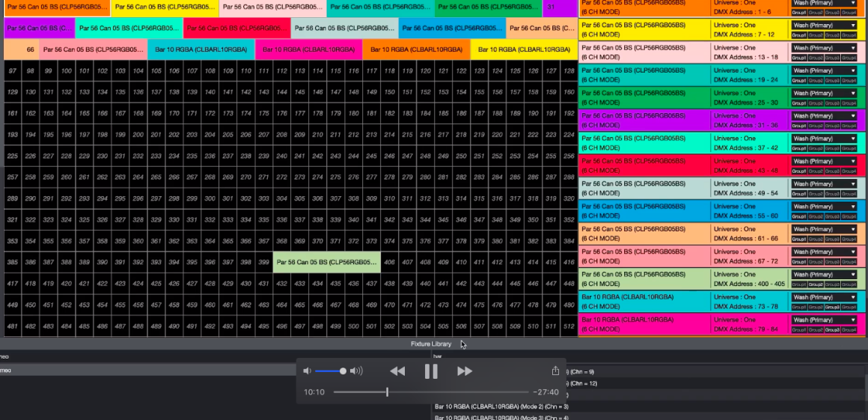Viewport: 868px width, 420px height.
Task: Click the max-volume speaker icon
Action: (356, 371)
